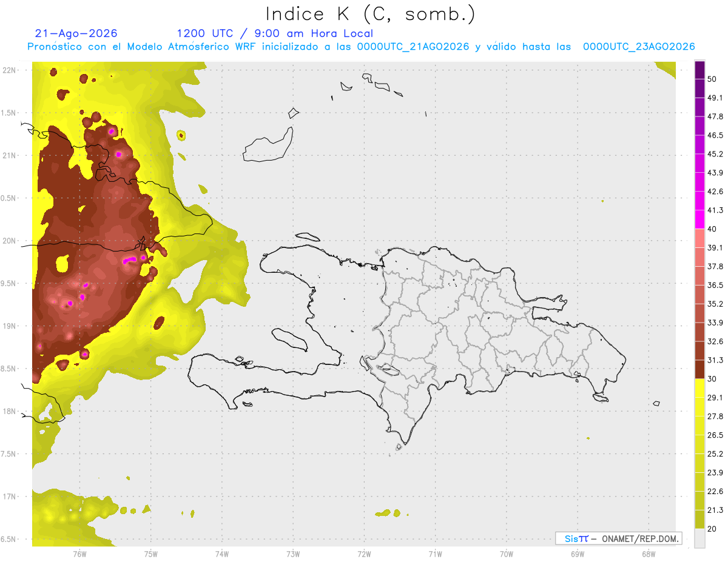The image size is (728, 562).
Task: Click the longitude label '75W'
Action: click(x=151, y=554)
